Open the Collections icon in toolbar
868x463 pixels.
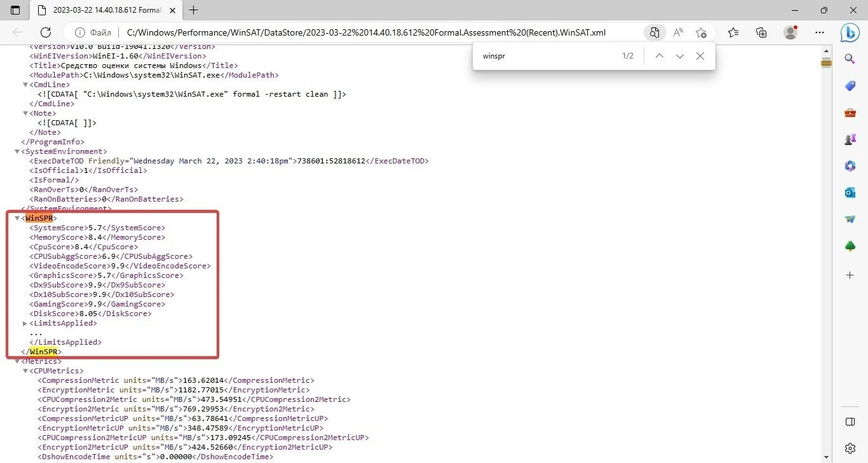pyautogui.click(x=761, y=32)
